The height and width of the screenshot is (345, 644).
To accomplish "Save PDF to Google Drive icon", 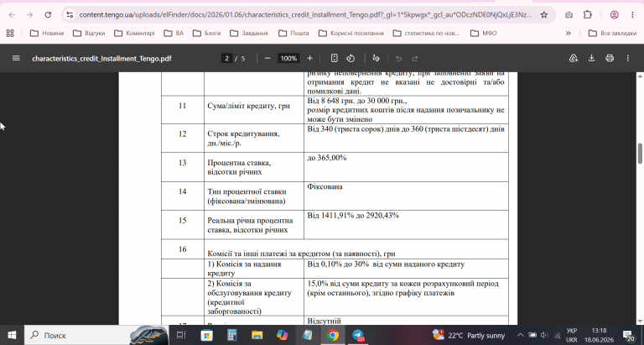I will 574,59.
